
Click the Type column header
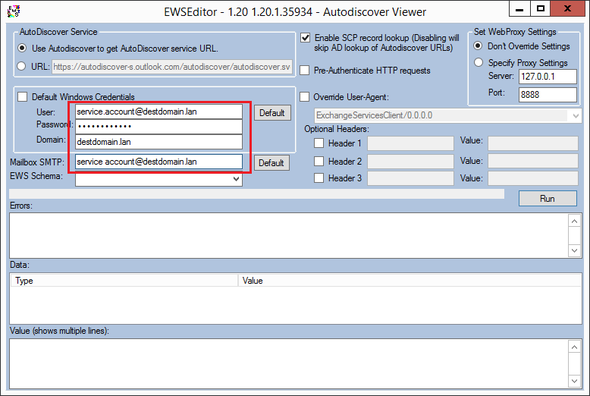pyautogui.click(x=125, y=280)
